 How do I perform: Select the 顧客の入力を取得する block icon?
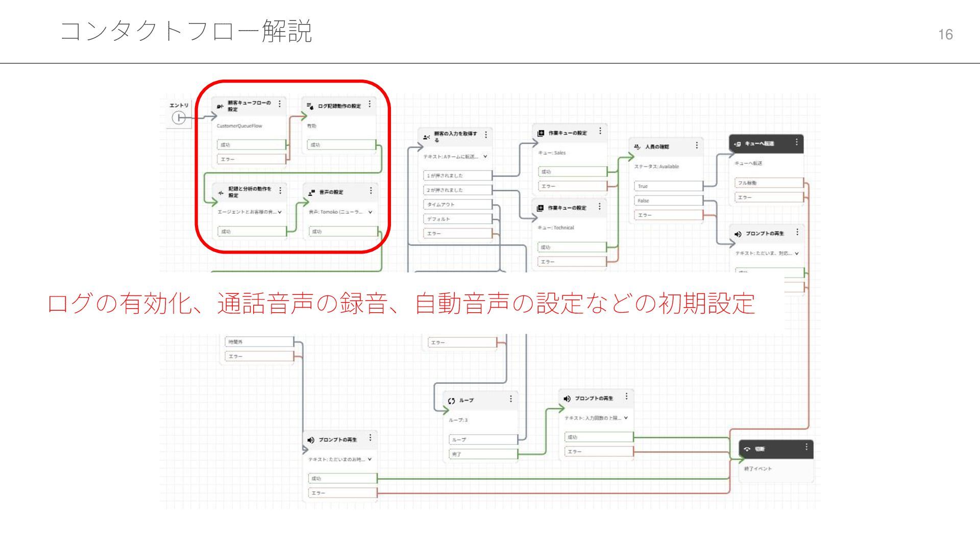pyautogui.click(x=427, y=137)
